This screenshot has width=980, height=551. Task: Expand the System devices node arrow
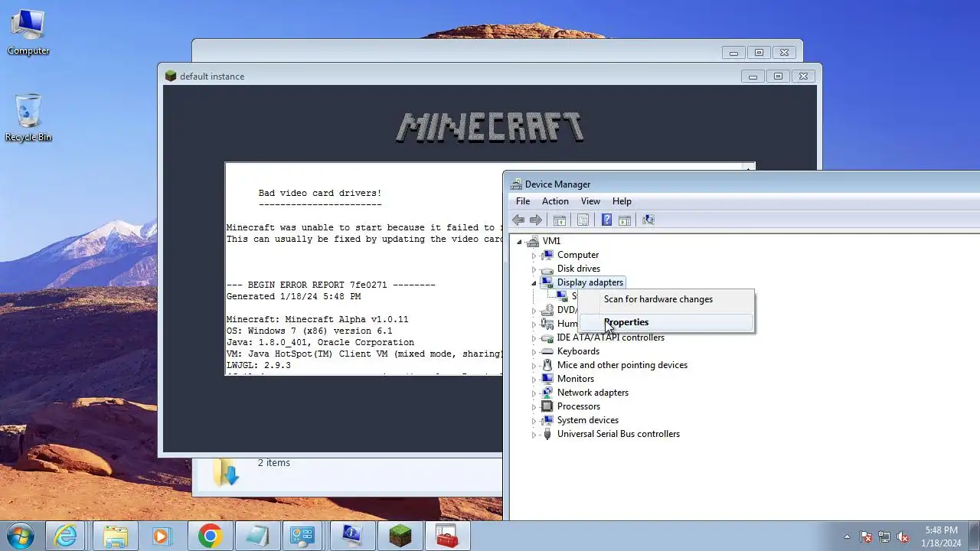[534, 421]
